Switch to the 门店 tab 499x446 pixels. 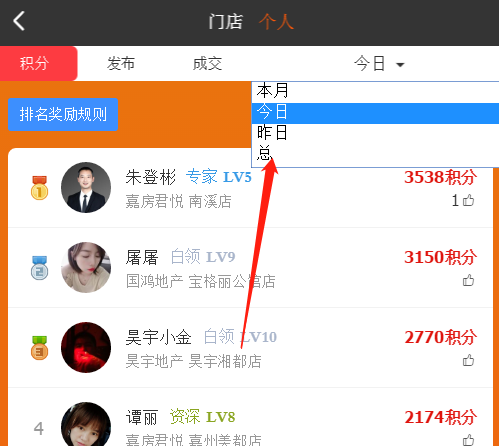tap(225, 22)
